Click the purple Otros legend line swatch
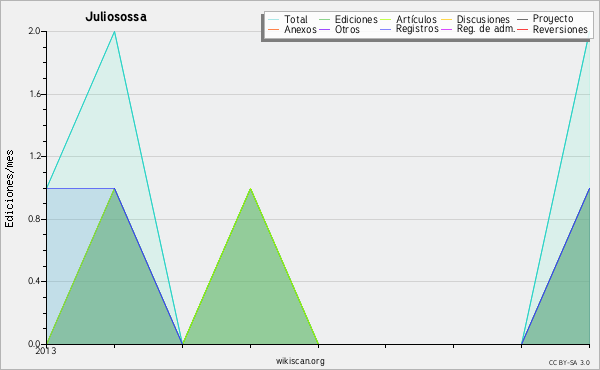600x370 pixels. 324,29
